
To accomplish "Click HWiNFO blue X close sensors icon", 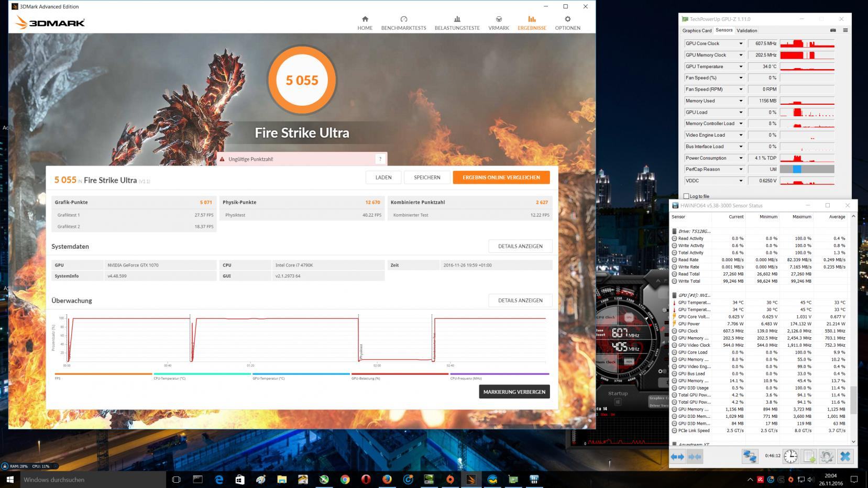I will [x=845, y=457].
